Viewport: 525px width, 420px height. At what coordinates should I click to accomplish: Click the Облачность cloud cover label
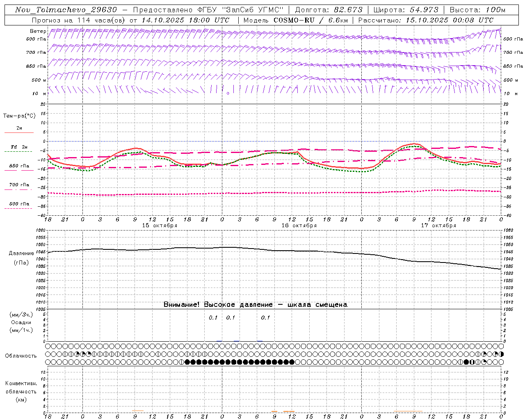pyautogui.click(x=21, y=356)
